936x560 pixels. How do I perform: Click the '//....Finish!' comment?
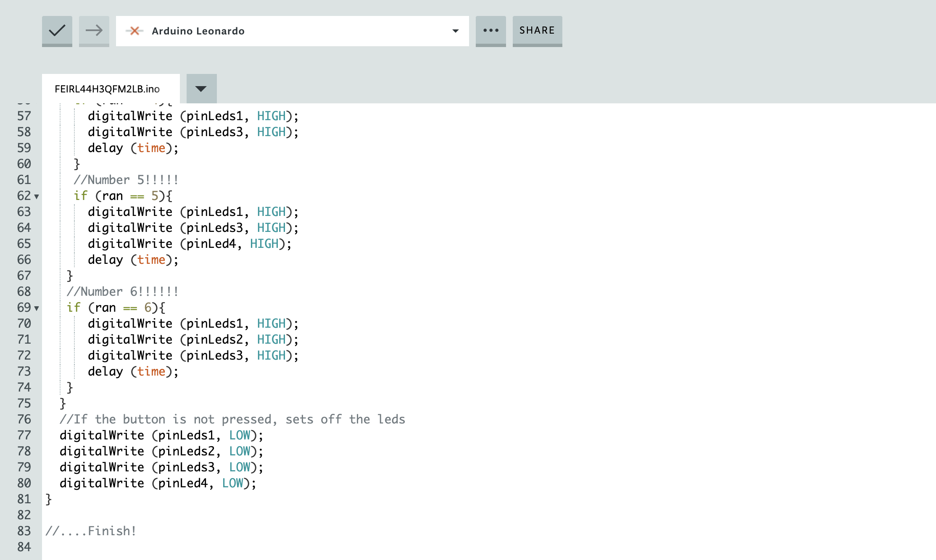91,531
